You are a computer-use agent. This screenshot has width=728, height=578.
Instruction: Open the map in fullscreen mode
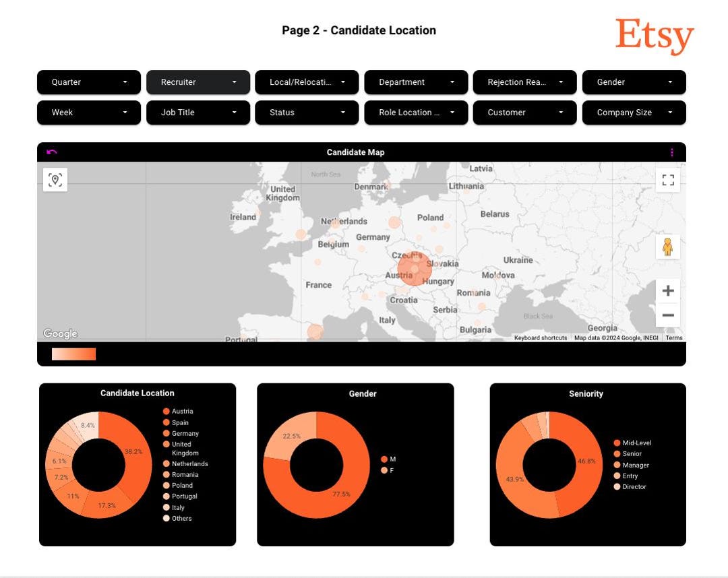[668, 180]
